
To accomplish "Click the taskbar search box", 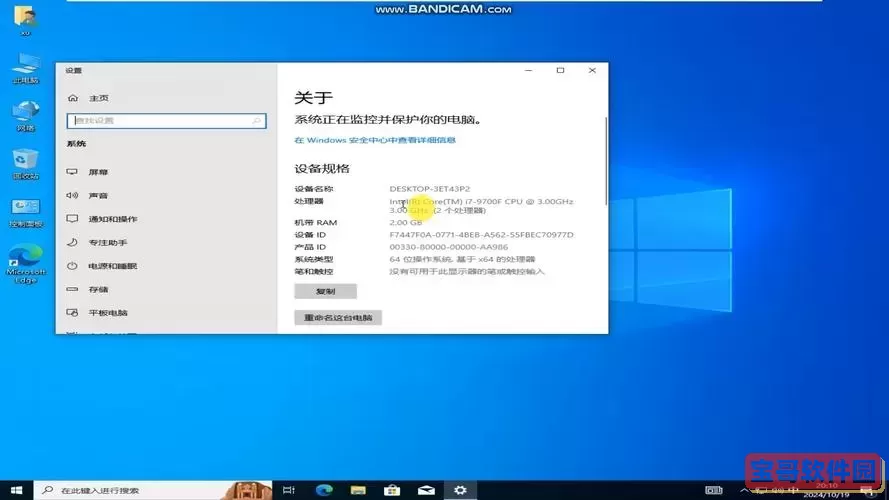I will [x=153, y=490].
